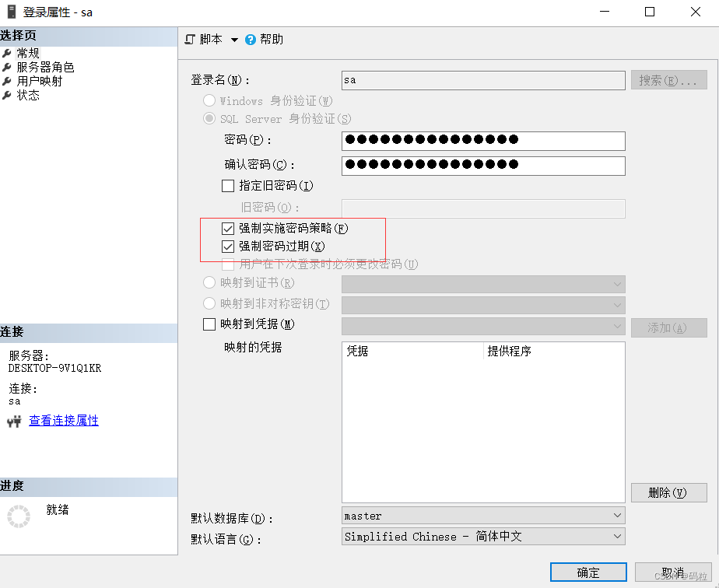Select Windows 身份验证 radio button

tap(209, 100)
